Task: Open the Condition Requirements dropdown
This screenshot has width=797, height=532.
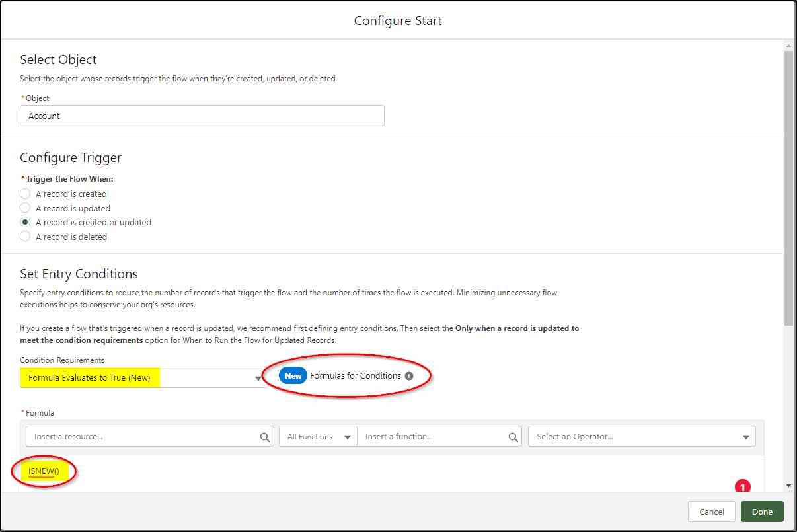Action: point(143,377)
